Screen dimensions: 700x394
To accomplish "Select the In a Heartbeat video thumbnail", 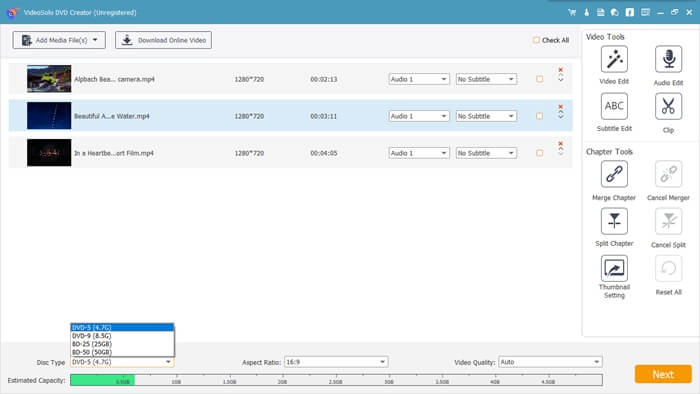I will (x=49, y=153).
